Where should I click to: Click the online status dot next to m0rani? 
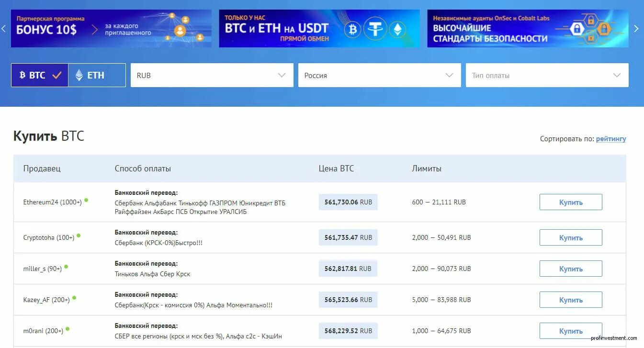(x=68, y=329)
